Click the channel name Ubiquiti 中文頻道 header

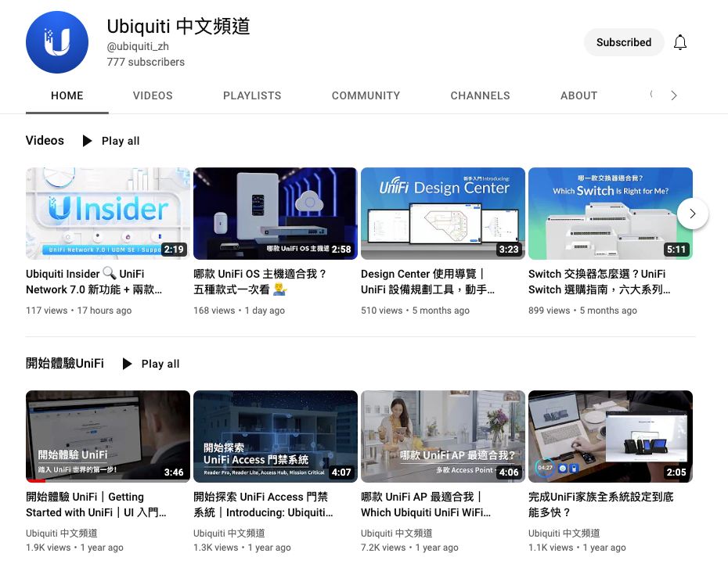pos(178,27)
